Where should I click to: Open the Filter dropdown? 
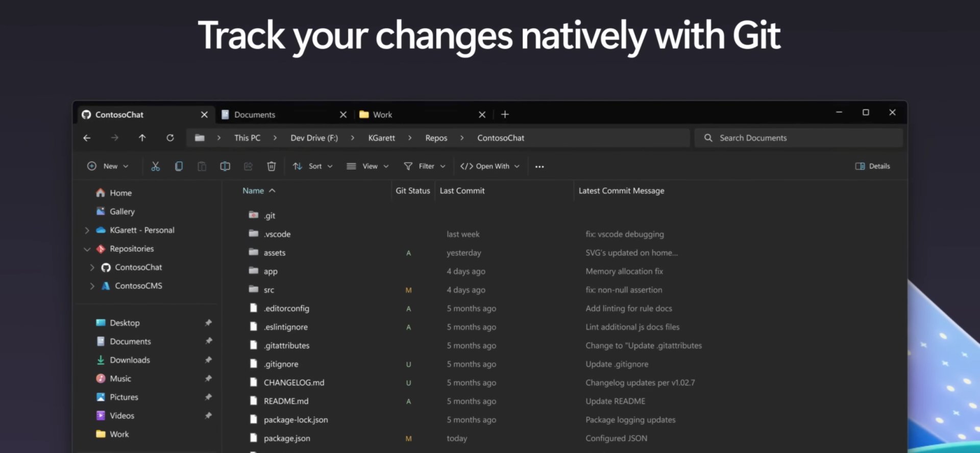425,166
